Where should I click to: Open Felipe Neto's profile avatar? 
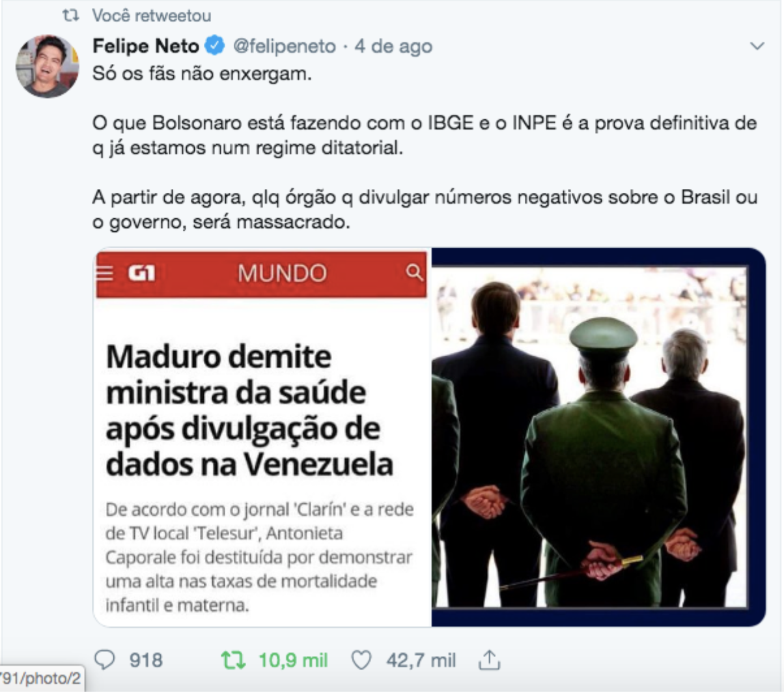click(x=47, y=66)
